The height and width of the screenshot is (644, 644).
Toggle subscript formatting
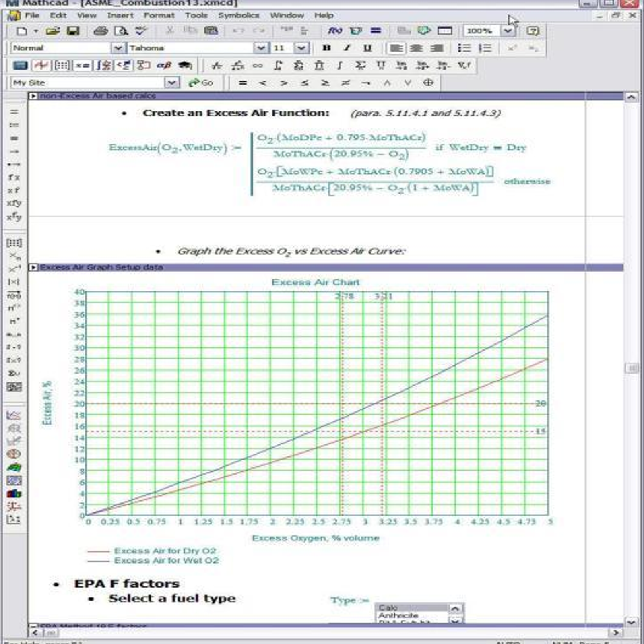point(533,48)
